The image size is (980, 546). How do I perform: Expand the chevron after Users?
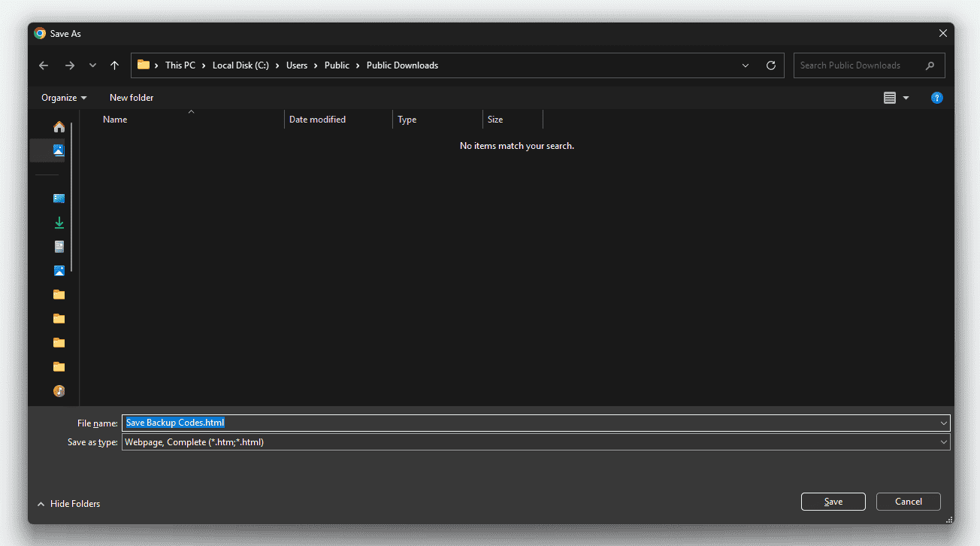coord(316,65)
